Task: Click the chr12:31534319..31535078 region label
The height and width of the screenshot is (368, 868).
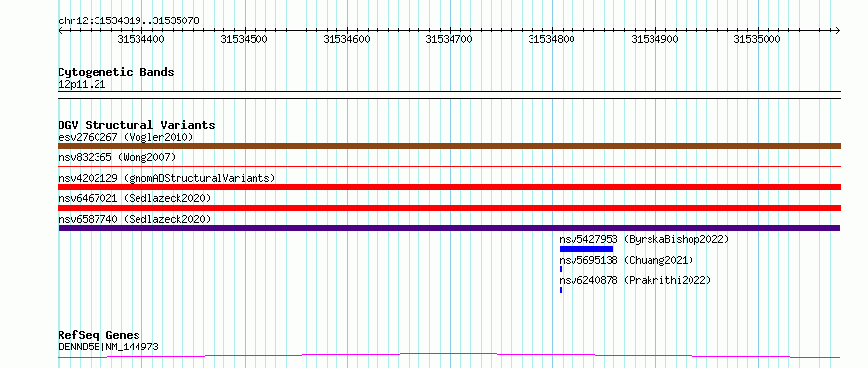Action: point(129,21)
